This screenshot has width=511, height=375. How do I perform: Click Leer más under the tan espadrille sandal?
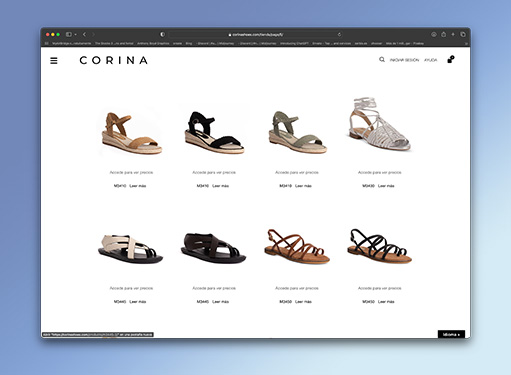coord(138,186)
